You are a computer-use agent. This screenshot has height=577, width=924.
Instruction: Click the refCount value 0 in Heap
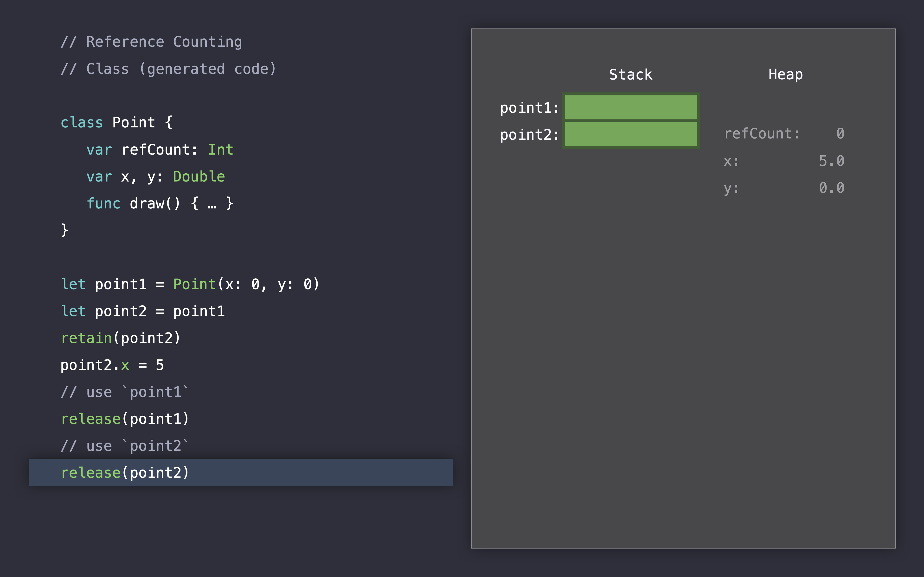[x=840, y=134]
